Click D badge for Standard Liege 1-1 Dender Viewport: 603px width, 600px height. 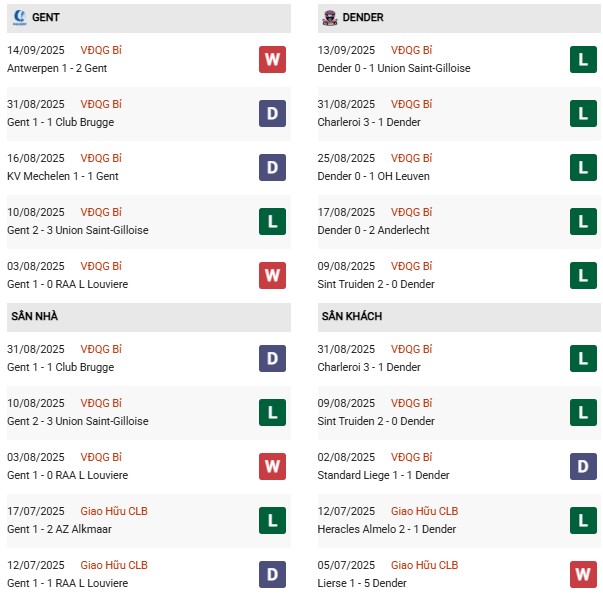(x=583, y=466)
